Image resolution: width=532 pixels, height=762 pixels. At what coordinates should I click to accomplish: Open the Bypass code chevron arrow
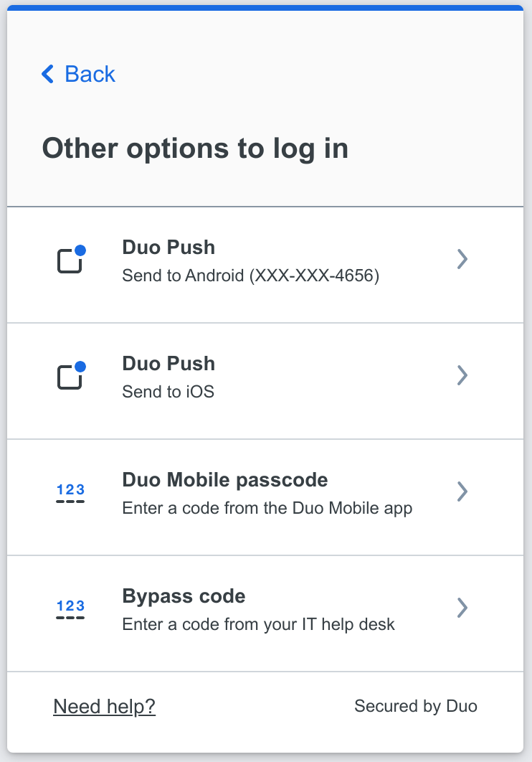(x=462, y=608)
